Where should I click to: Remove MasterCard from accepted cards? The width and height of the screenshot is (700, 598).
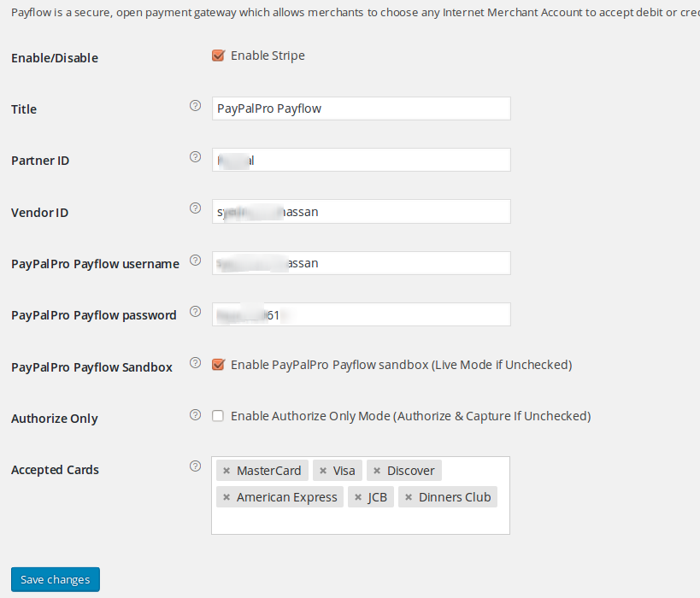tap(226, 471)
